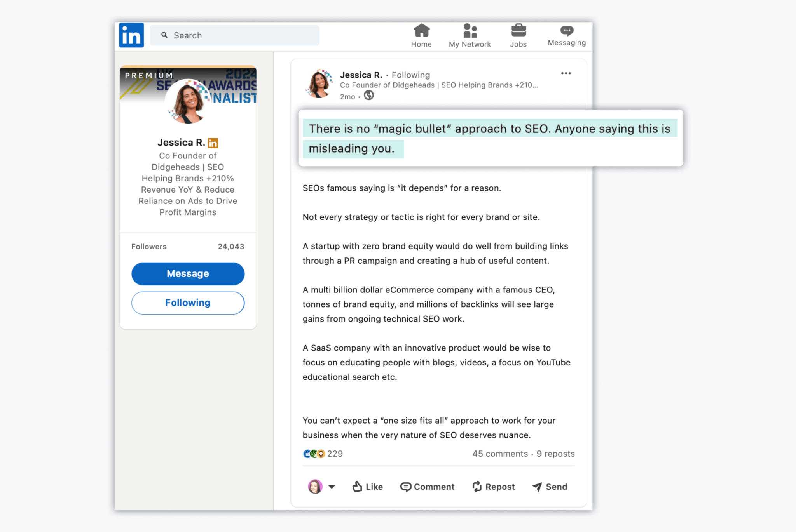The image size is (796, 532).
Task: Toggle Following next to Jessica R.'s post name
Action: [410, 75]
